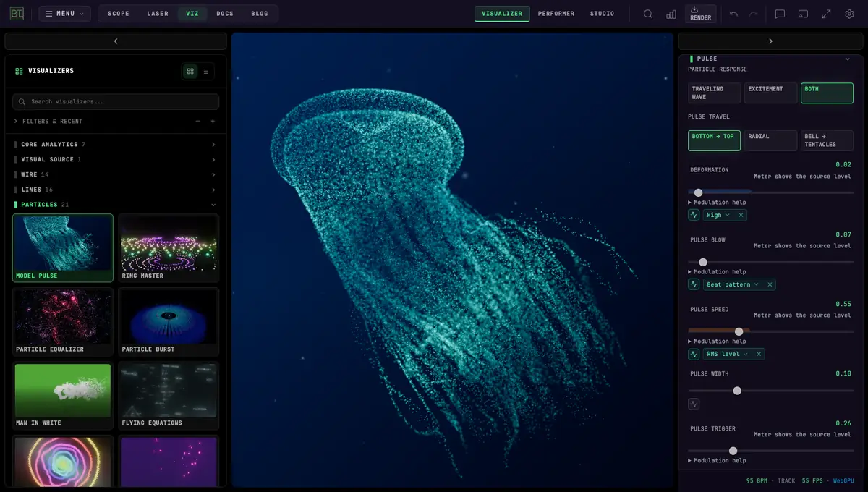Select Radial pulse travel
868x492 pixels.
(770, 140)
